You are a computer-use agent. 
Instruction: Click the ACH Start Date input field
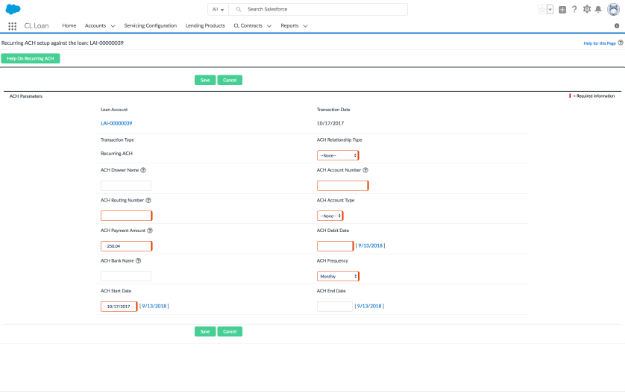click(x=119, y=306)
